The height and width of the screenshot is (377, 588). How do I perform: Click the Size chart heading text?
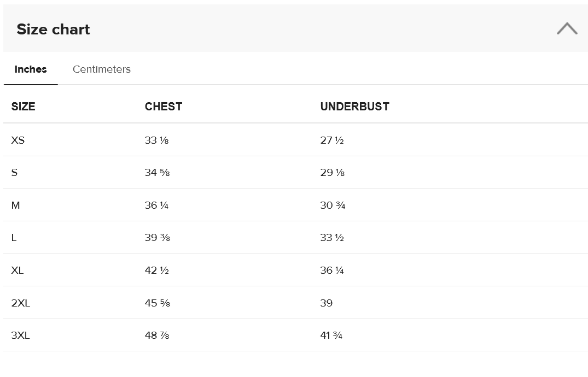coord(53,30)
